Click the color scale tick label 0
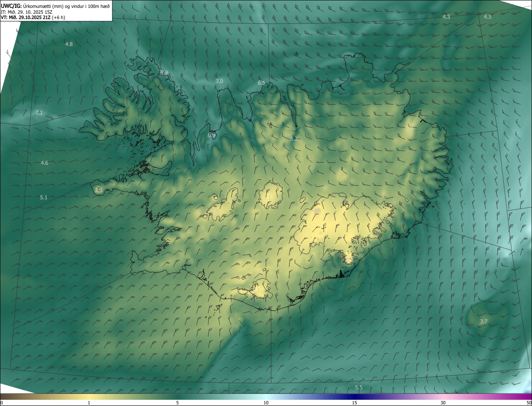Viewport: 532px width, 406px height. click(2, 403)
